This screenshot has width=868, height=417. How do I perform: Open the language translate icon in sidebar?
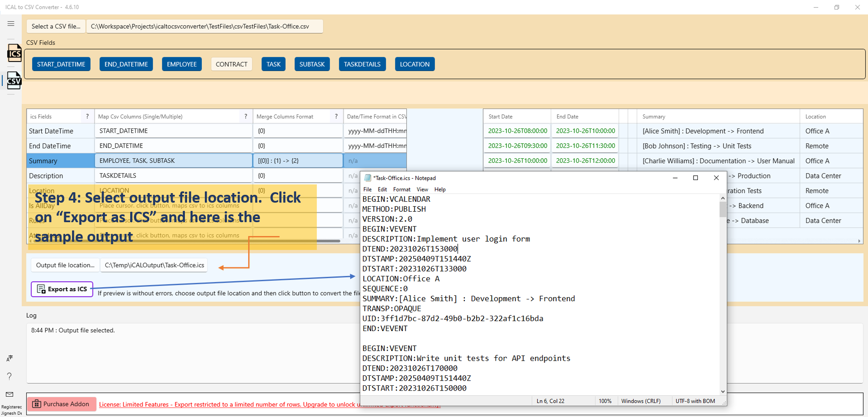click(x=10, y=358)
